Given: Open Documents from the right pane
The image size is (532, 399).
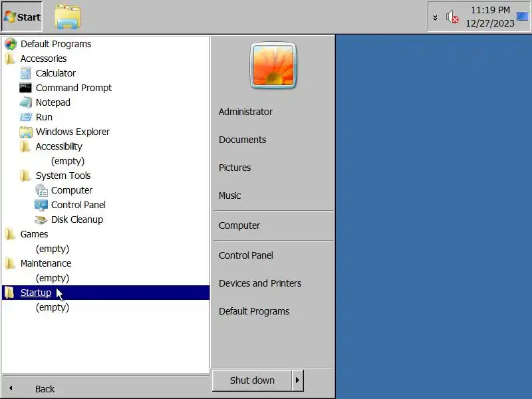Looking at the screenshot, I should point(242,140).
